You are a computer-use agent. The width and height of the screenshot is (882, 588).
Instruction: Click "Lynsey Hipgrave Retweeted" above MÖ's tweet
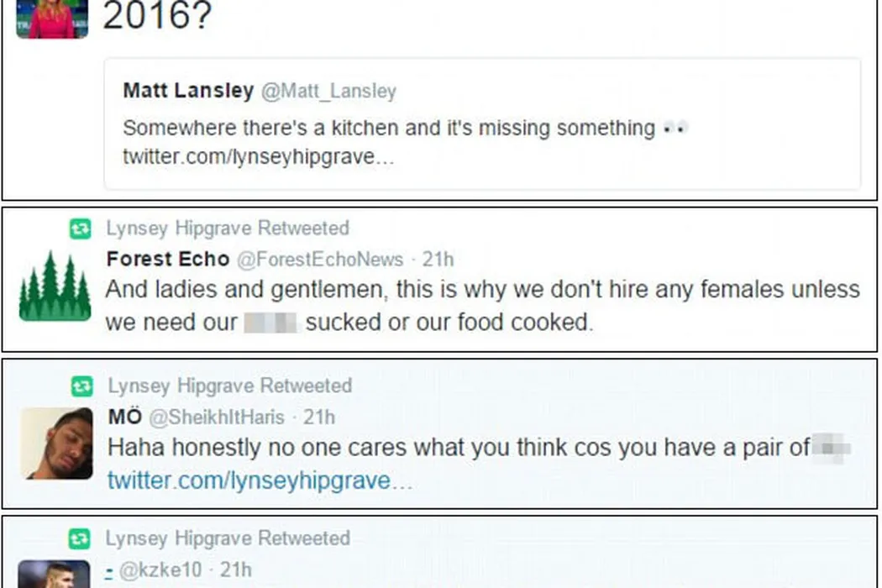tap(229, 386)
